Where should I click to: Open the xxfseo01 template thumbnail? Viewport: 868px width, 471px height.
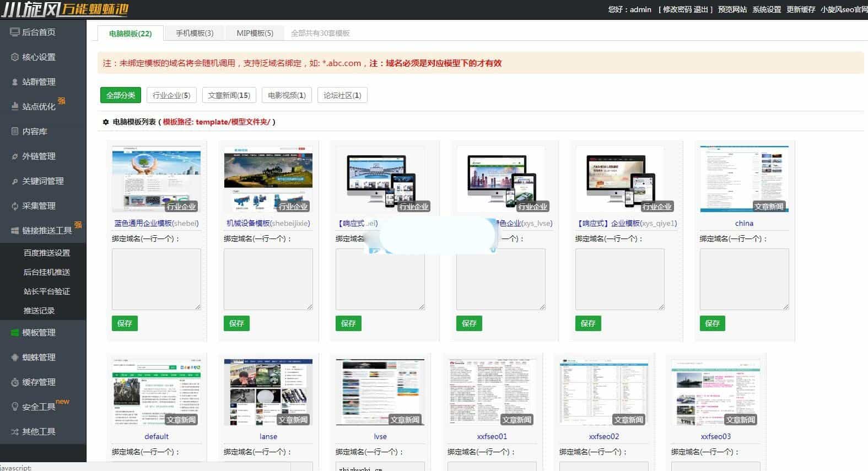pos(492,392)
